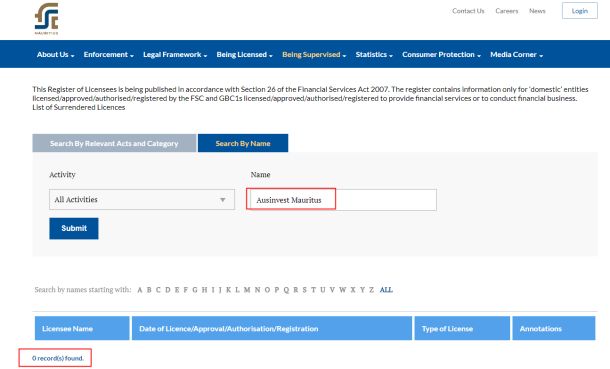Expand the Media Corner menu
Viewport: 610px width, 369px height.
516,54
